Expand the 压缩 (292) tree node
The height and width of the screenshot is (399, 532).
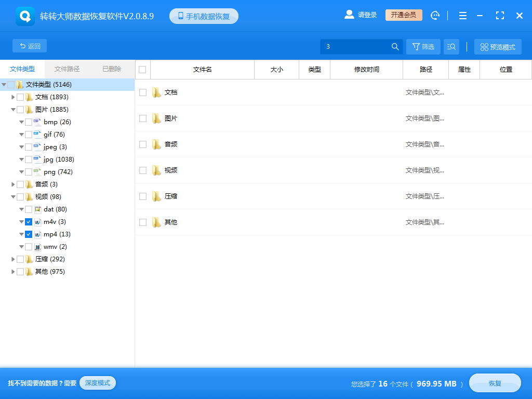click(12, 259)
